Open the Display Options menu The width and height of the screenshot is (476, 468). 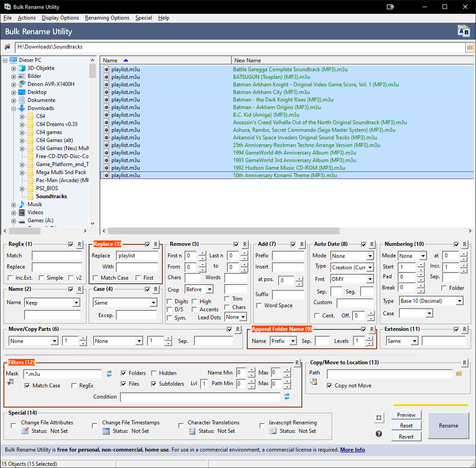pyautogui.click(x=61, y=18)
